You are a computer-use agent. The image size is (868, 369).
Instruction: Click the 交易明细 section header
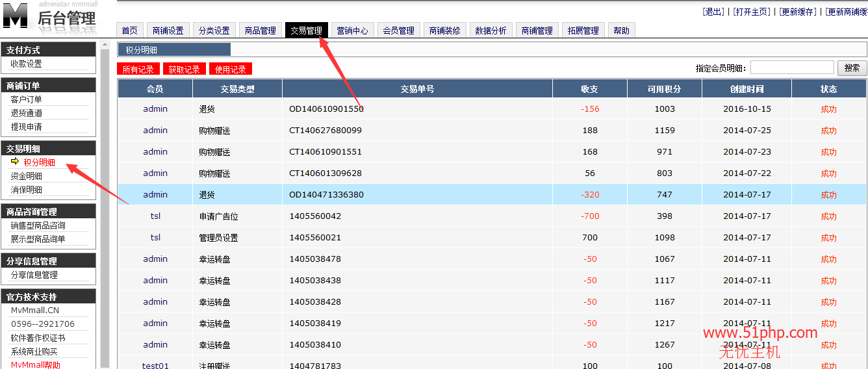(48, 149)
